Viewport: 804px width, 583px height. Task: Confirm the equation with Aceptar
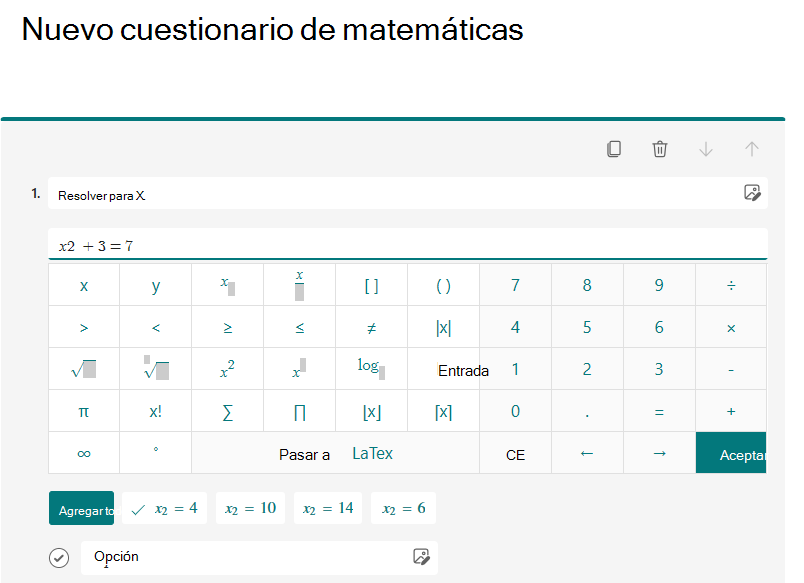[x=731, y=453]
